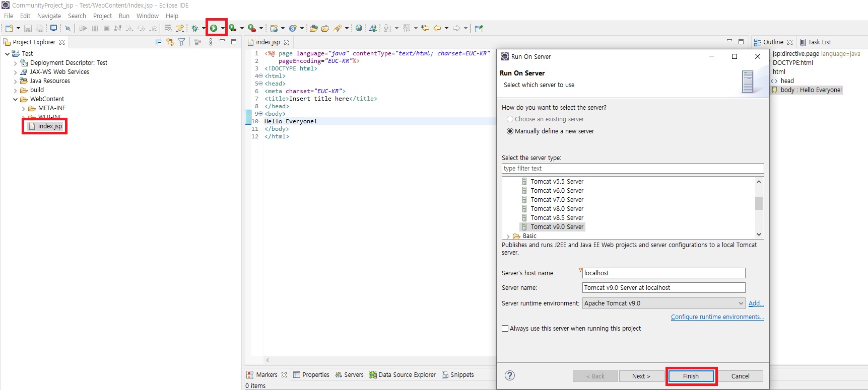This screenshot has height=390, width=868.
Task: Click the Save All icon
Action: 39,28
